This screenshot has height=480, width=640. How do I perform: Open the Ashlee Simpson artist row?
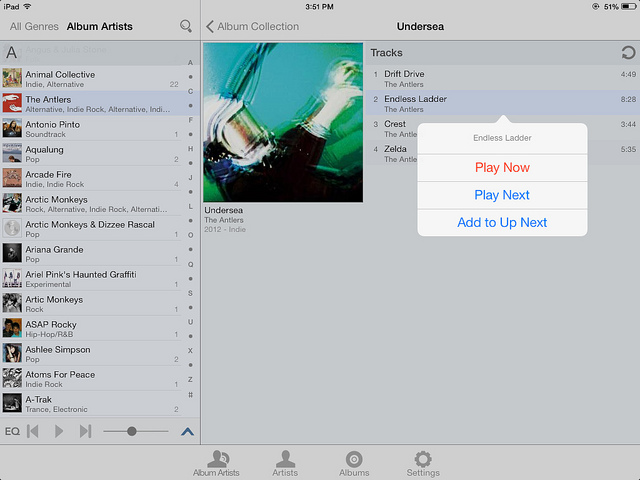[x=91, y=353]
